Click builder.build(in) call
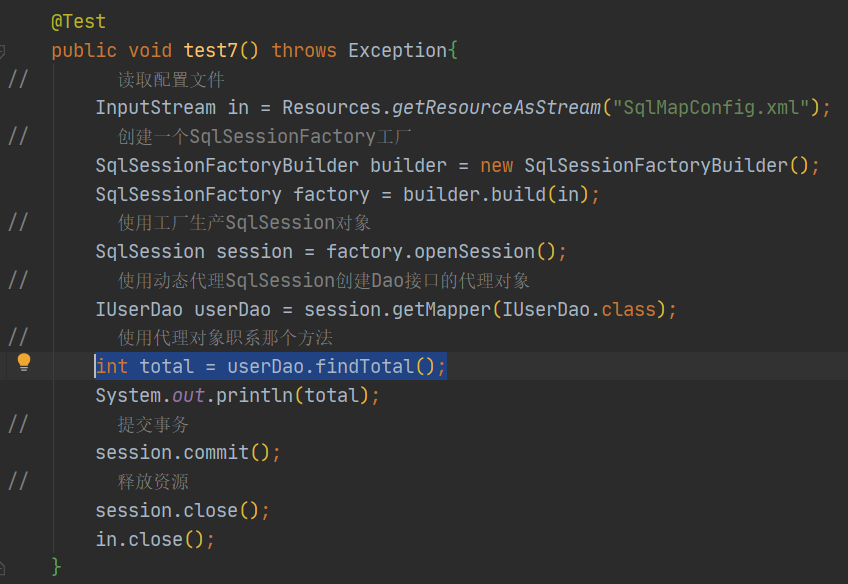The height and width of the screenshot is (584, 848). click(496, 194)
